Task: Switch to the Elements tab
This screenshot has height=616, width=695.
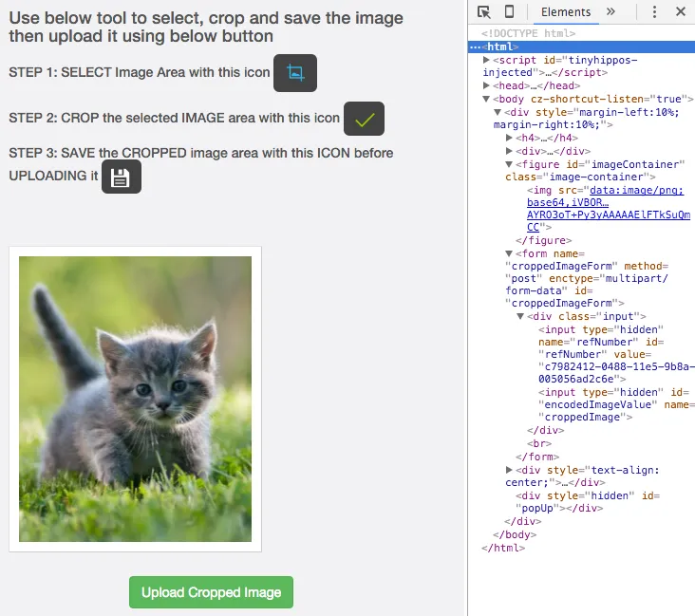Action: coord(566,12)
